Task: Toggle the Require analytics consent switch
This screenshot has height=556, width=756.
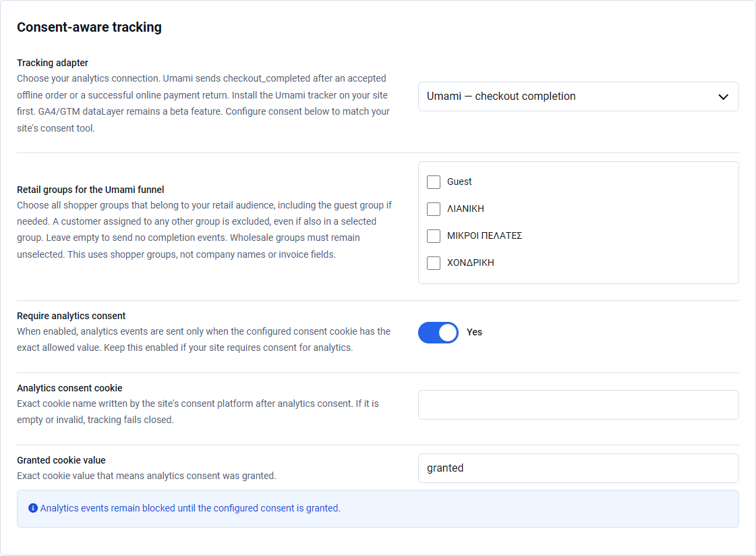Action: (438, 333)
